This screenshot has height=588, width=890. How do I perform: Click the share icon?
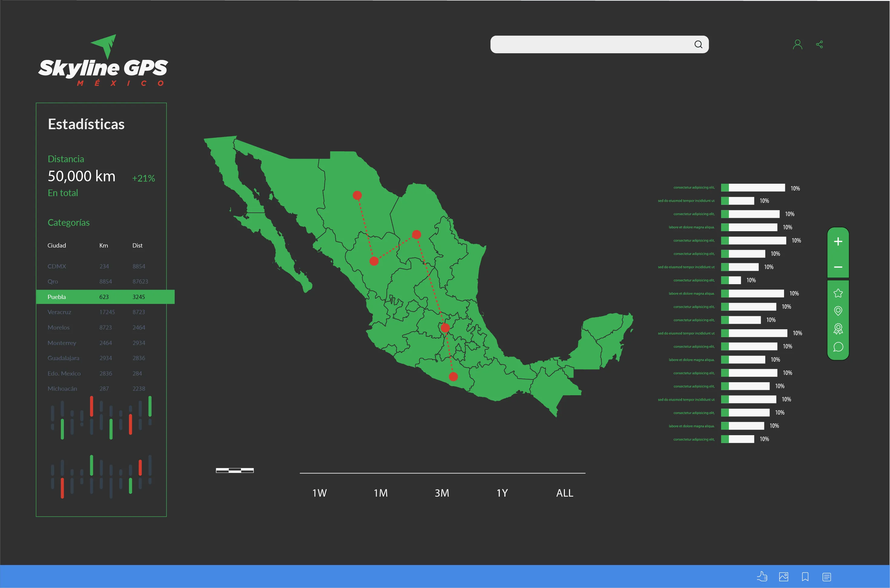[x=819, y=44]
